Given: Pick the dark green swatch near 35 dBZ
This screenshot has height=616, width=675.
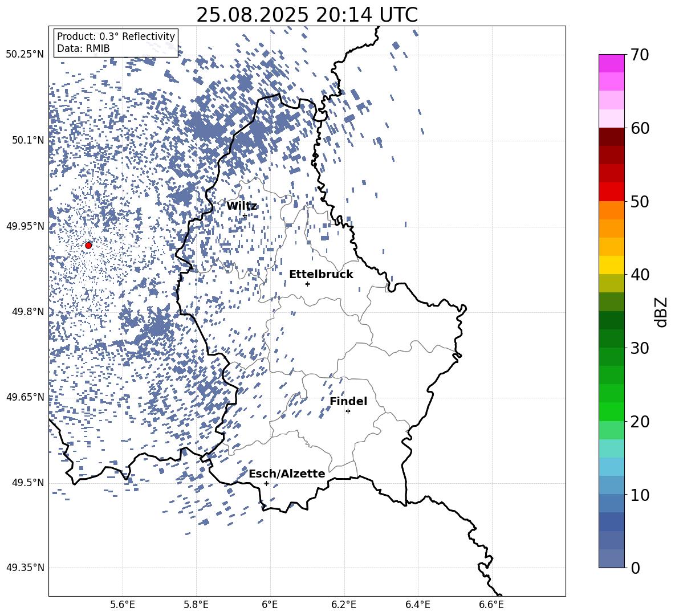Looking at the screenshot, I should point(611,320).
